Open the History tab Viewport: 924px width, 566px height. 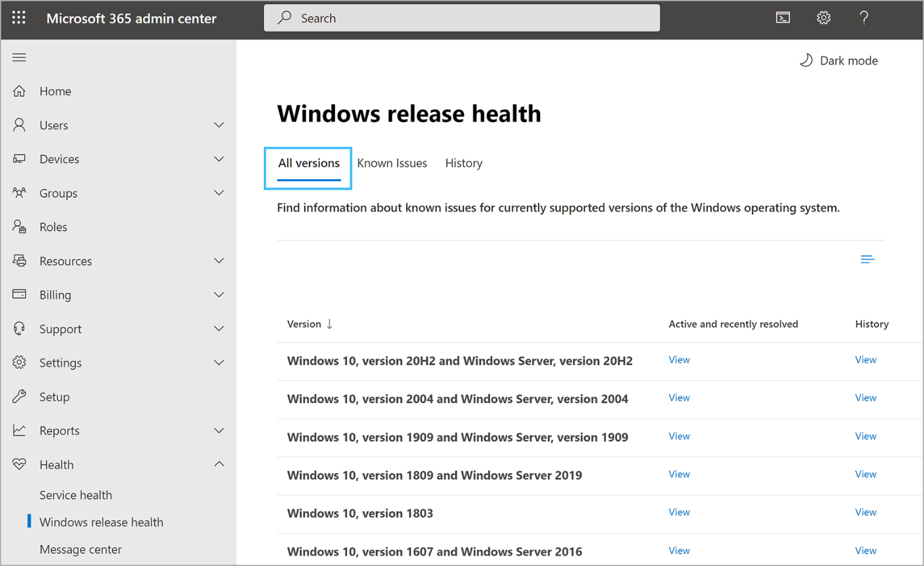pos(464,163)
